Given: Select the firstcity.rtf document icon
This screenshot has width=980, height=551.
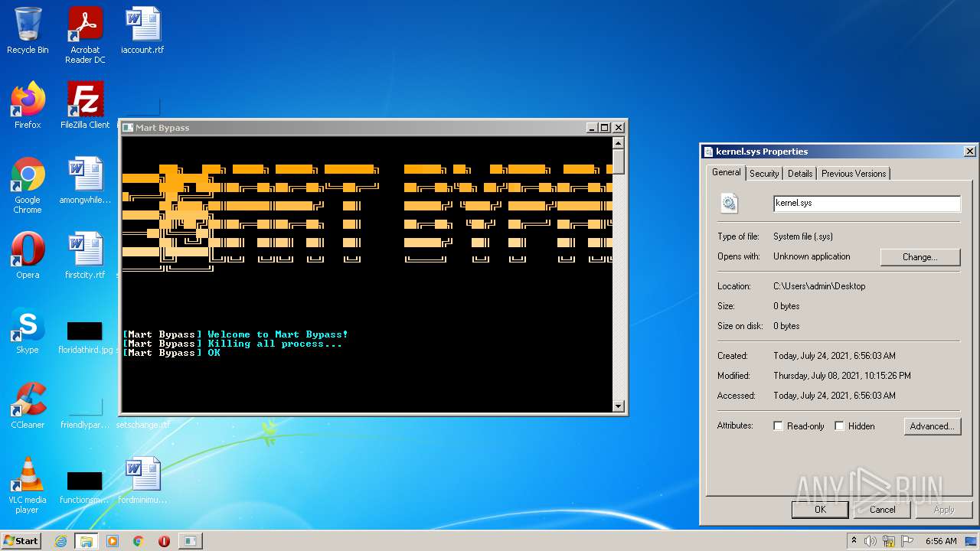Looking at the screenshot, I should [85, 256].
